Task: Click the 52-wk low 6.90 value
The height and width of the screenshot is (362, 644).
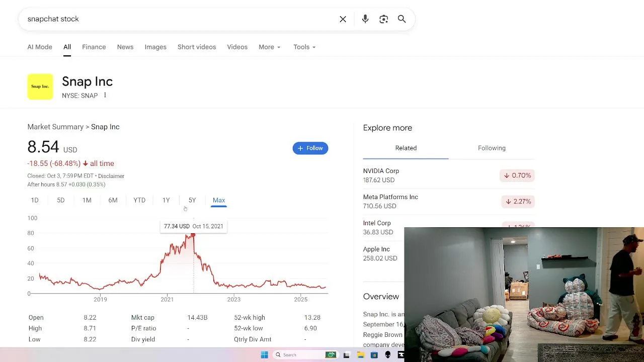Action: click(x=310, y=328)
